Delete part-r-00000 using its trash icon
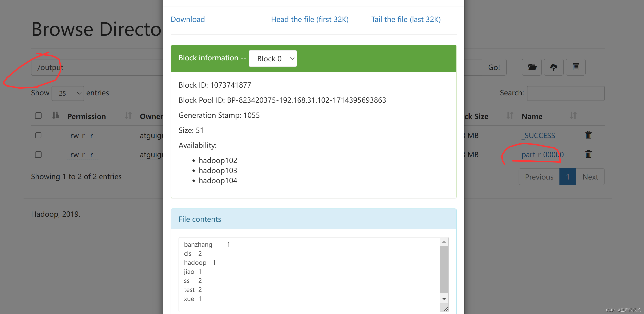The width and height of the screenshot is (644, 314). (x=588, y=154)
